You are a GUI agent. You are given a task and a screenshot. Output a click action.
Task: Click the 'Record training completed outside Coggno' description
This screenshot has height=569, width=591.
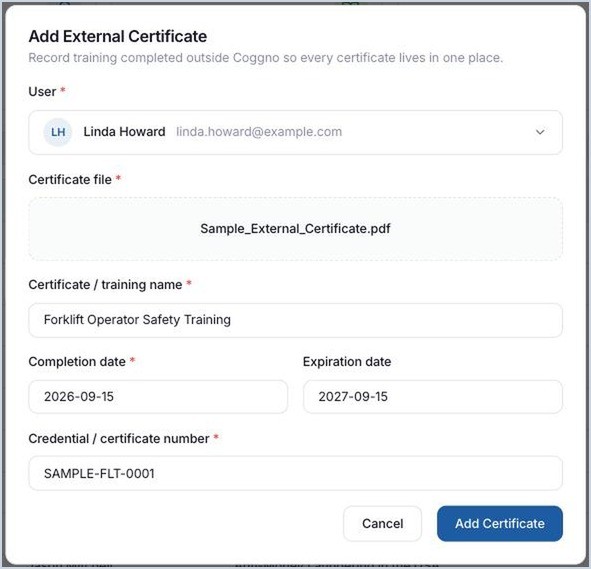tap(266, 58)
